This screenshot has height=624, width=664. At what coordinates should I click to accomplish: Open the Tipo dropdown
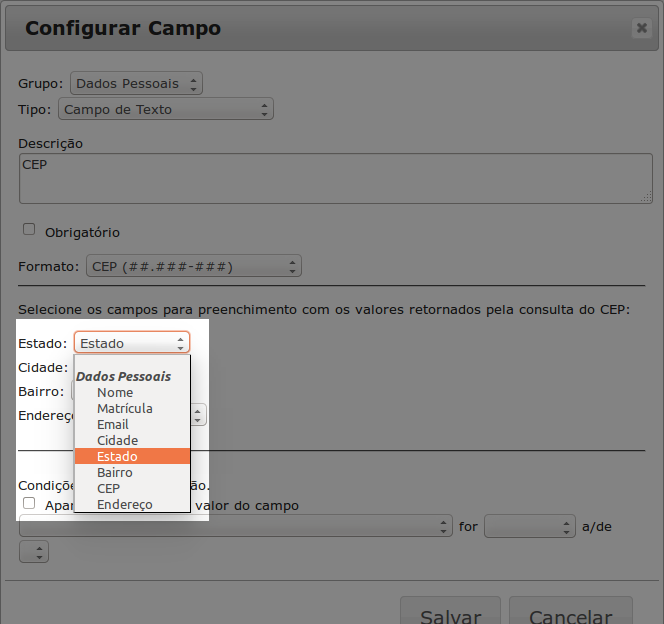click(165, 109)
